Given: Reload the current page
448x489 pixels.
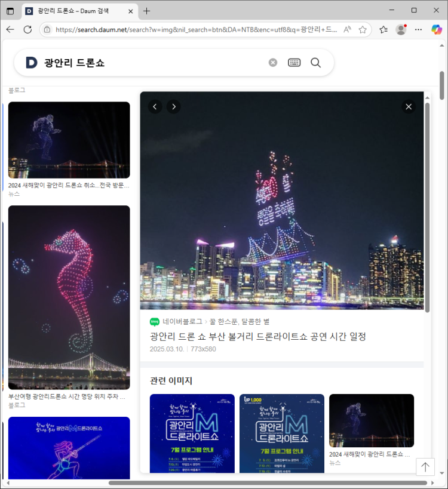Looking at the screenshot, I should (27, 30).
